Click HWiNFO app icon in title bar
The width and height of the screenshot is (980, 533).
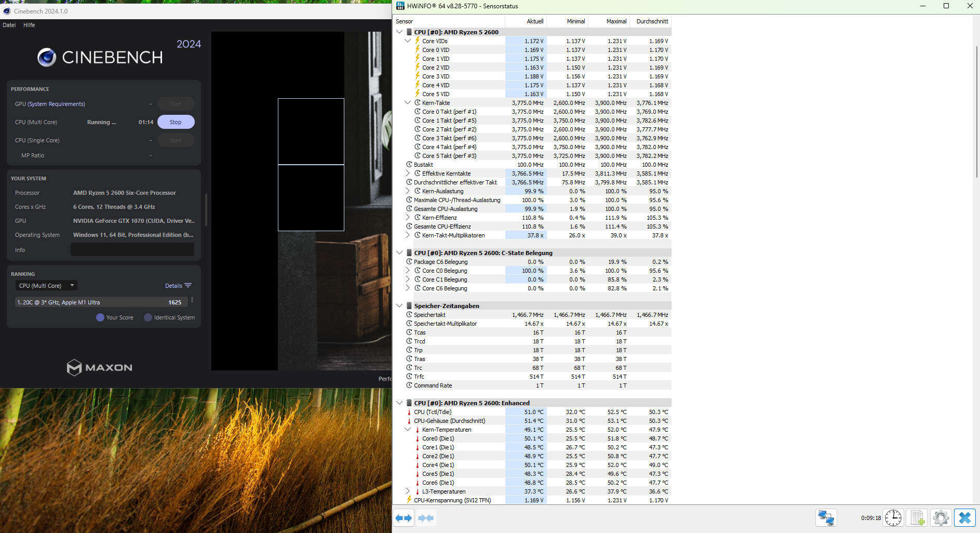click(x=400, y=6)
